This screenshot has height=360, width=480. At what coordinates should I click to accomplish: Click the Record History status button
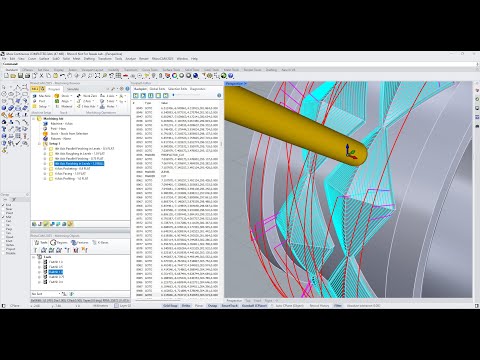pos(319,305)
